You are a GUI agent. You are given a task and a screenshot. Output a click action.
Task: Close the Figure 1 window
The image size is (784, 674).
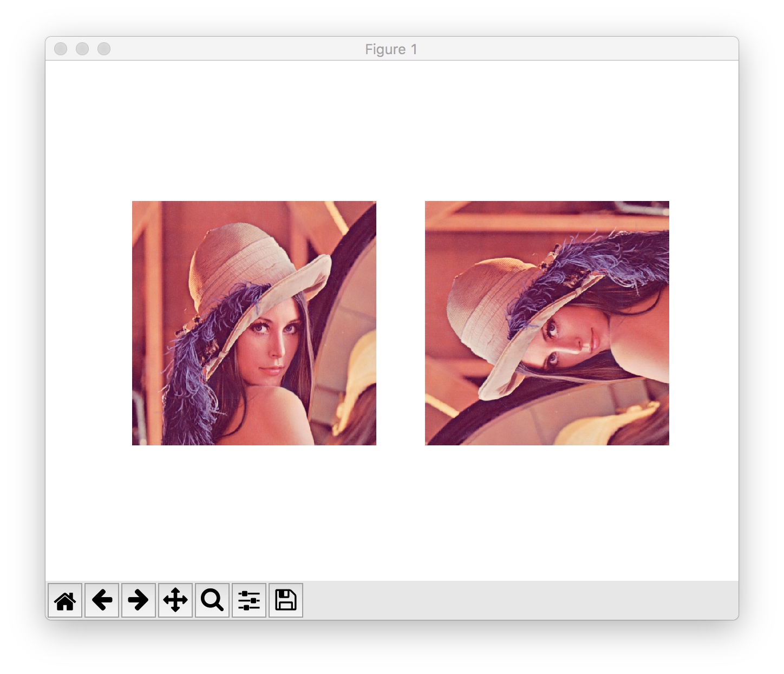61,49
